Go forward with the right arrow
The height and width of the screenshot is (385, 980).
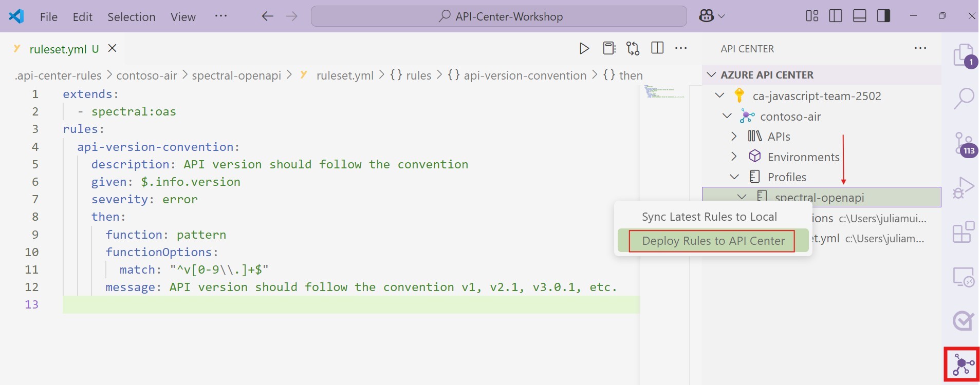[x=291, y=16]
